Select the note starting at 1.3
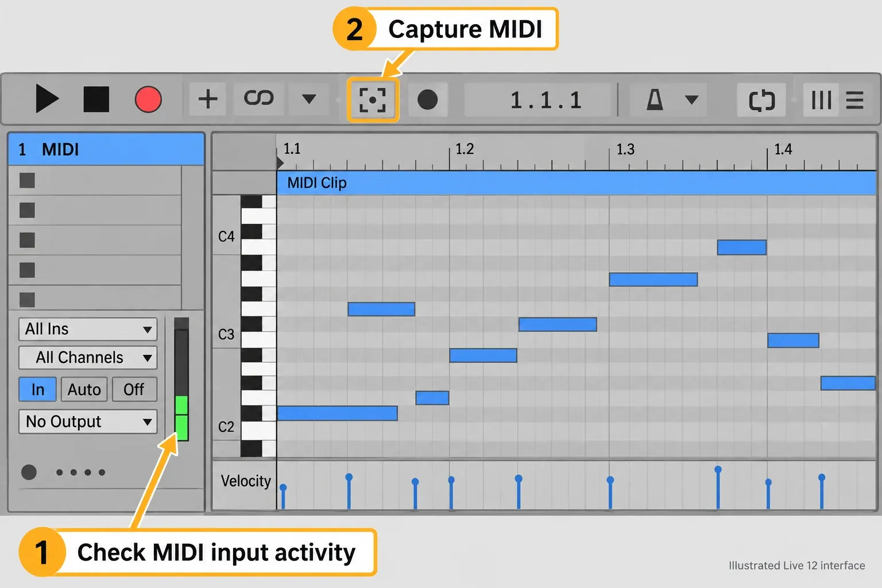Screen dimensions: 882x588 pos(653,280)
